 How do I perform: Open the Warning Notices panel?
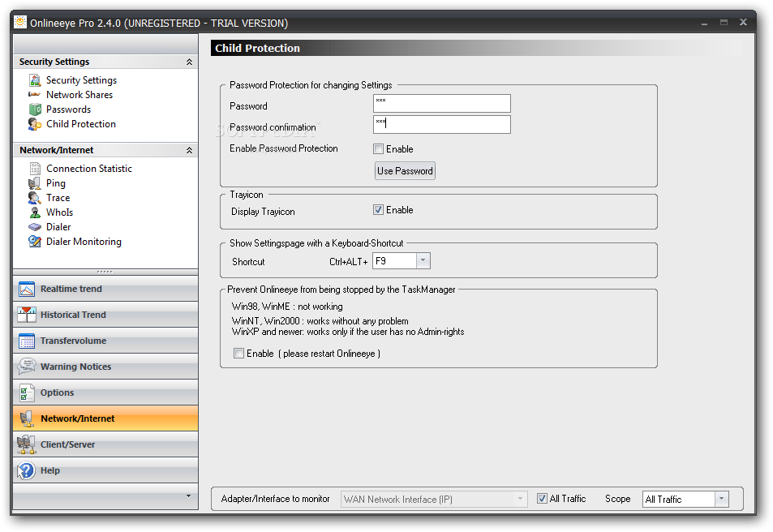pyautogui.click(x=105, y=367)
